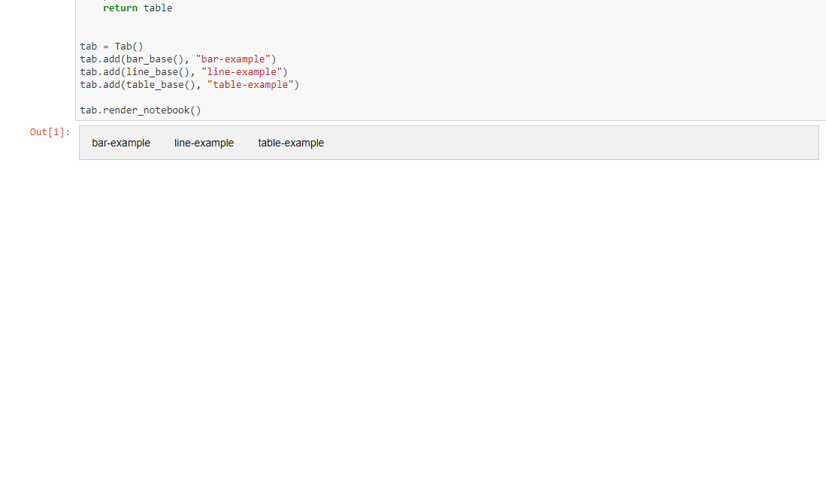Click the tab.add(line_base()) call
Image resolution: width=826 pixels, height=504 pixels.
click(141, 71)
